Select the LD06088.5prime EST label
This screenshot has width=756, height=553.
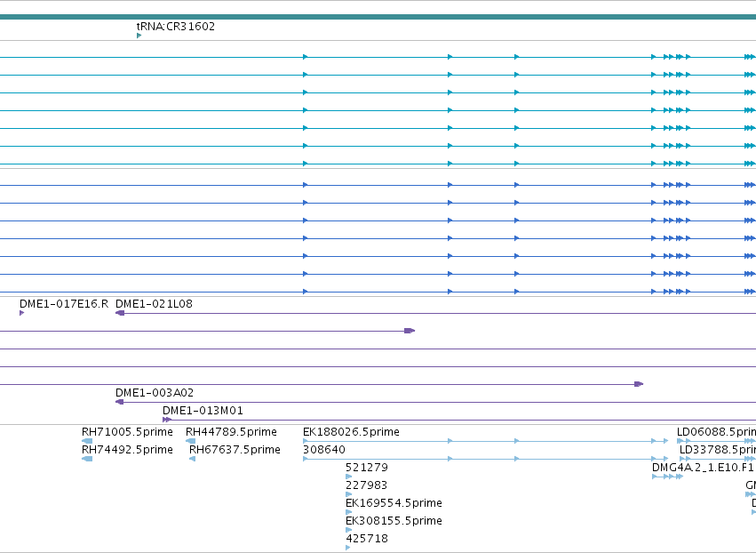pos(716,431)
